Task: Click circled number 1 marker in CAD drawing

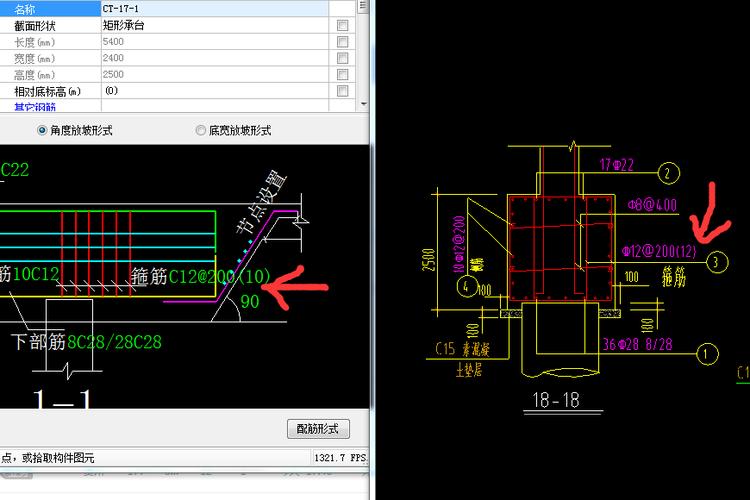Action: click(x=708, y=352)
